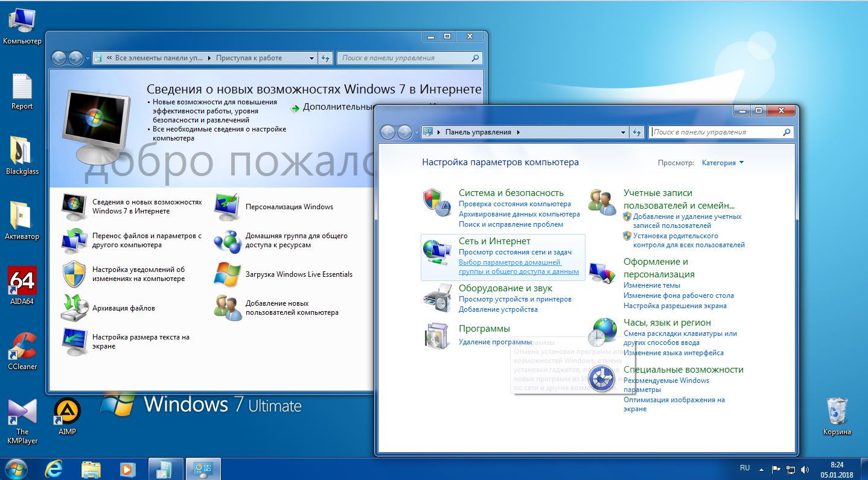868x480 pixels.
Task: Click Изменение фона рабочего стола link
Action: (678, 295)
